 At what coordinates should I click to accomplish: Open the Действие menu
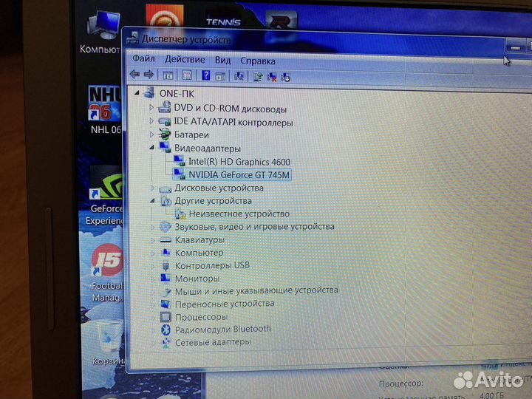point(185,60)
